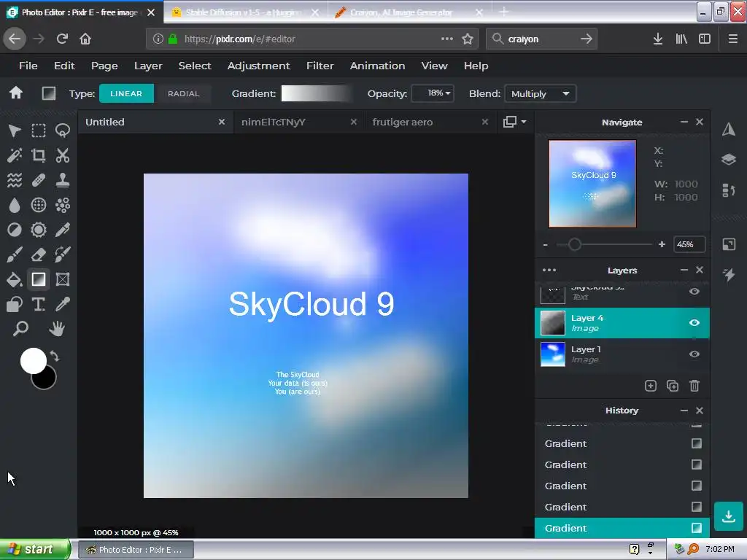This screenshot has width=747, height=560.
Task: Open the Blend mode Multiply dropdown
Action: pyautogui.click(x=541, y=94)
